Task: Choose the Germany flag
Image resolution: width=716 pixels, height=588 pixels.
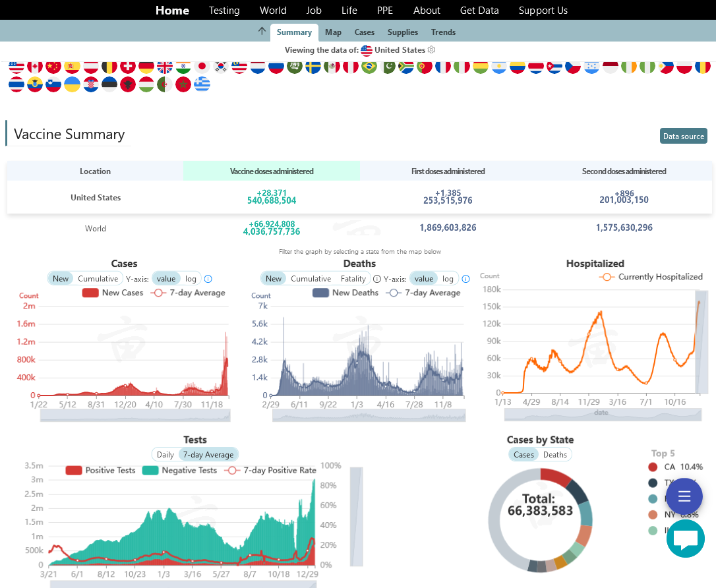Action: (x=146, y=67)
